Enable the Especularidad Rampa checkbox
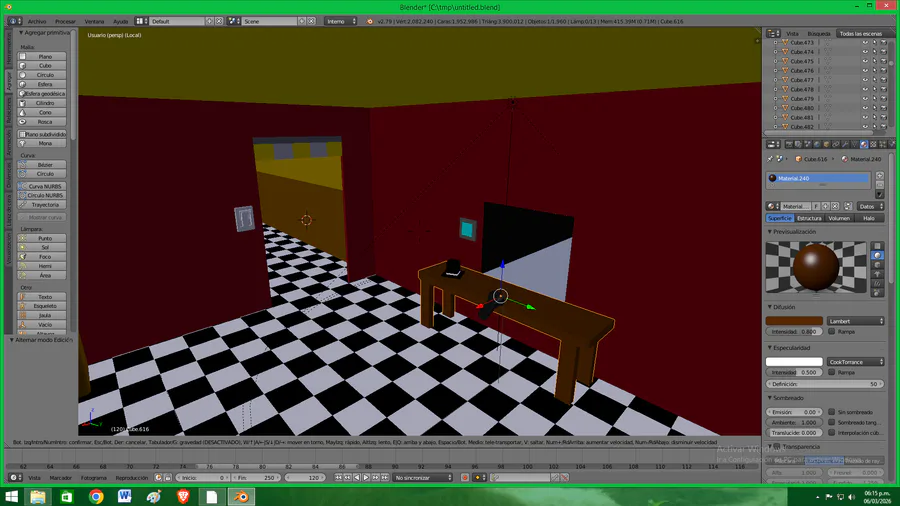 pyautogui.click(x=831, y=372)
